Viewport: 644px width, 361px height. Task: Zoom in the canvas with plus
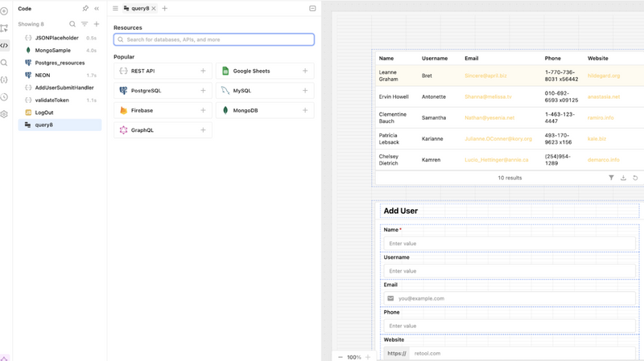point(368,357)
